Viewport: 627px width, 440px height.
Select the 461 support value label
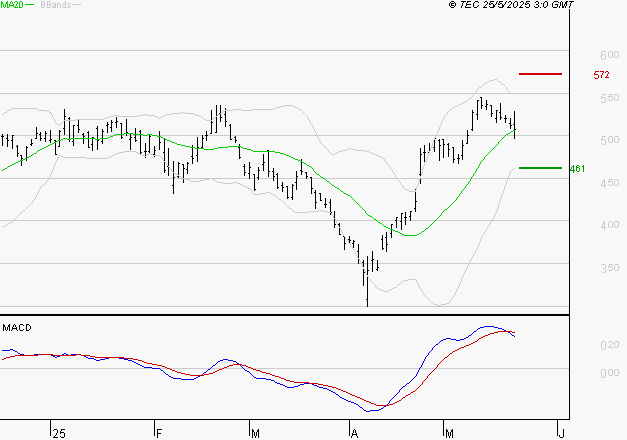coord(576,169)
